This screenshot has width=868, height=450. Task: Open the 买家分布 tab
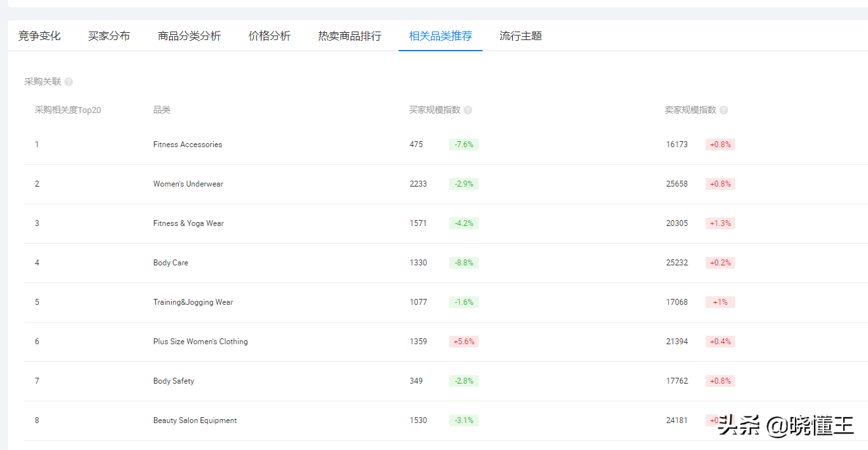[x=109, y=36]
